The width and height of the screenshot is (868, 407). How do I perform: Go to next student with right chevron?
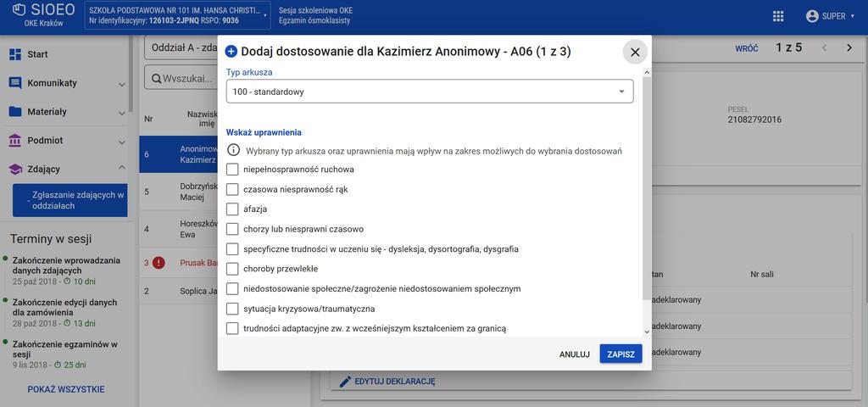coord(849,48)
